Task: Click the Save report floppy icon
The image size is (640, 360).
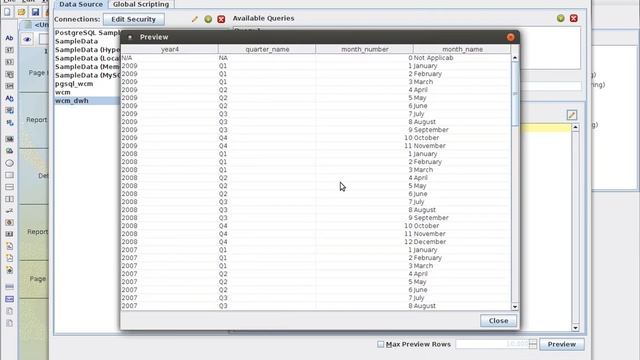Action: [x=36, y=12]
